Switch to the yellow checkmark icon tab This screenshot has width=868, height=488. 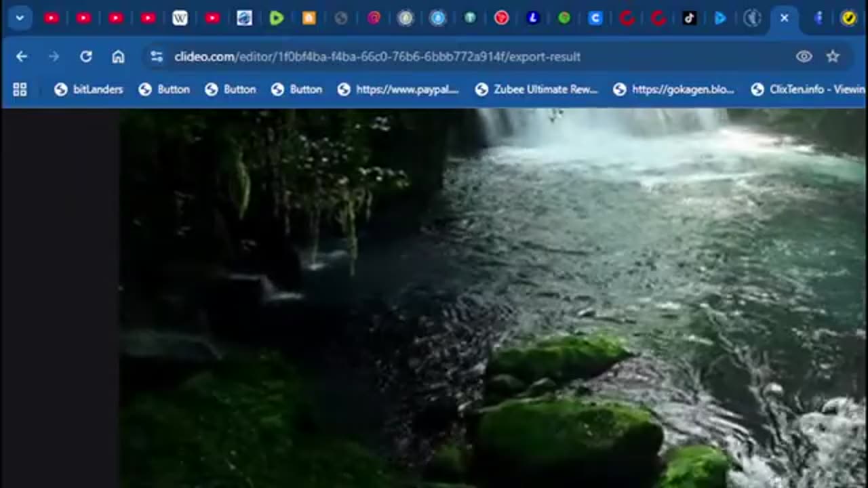point(848,18)
